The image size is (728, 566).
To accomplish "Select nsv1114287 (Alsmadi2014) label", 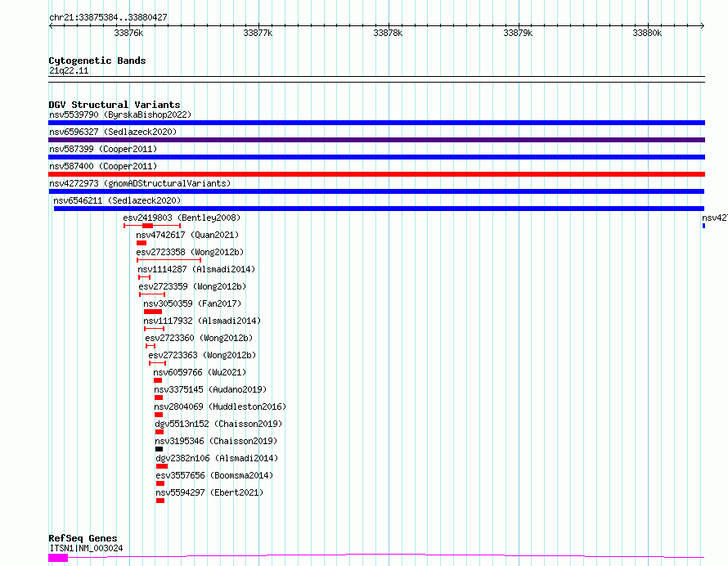I will [196, 269].
